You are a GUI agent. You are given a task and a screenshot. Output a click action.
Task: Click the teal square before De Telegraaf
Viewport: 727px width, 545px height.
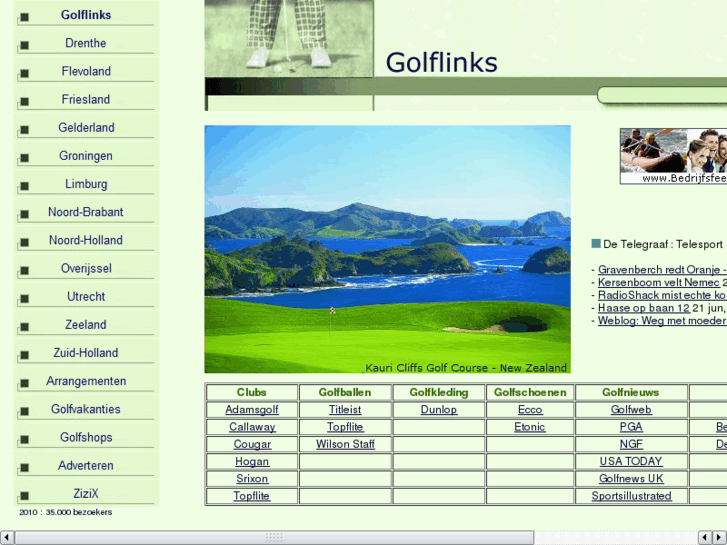coord(596,244)
